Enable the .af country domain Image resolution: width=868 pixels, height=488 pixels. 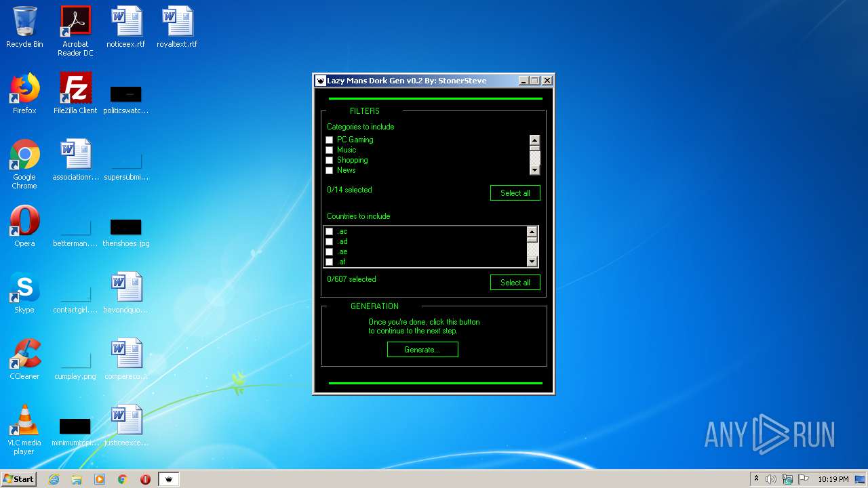pos(330,262)
